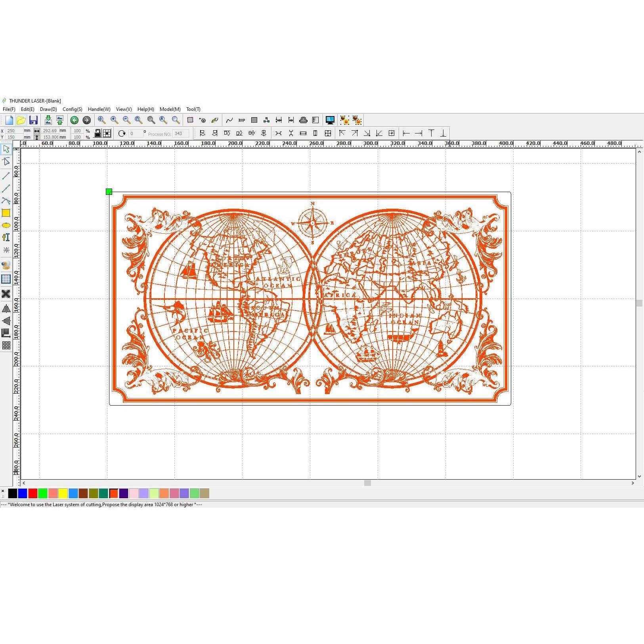Open the Config(S) menu
Screen dimensions: 644x644
73,109
